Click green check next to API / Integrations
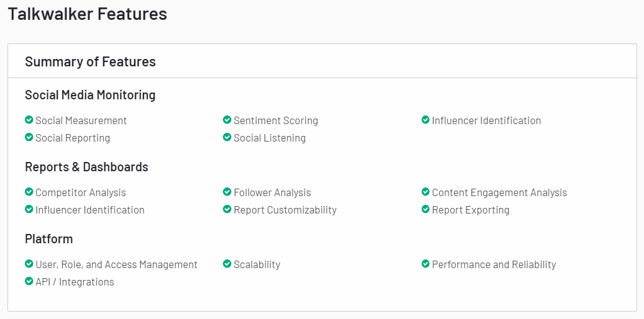The image size is (644, 319). pyautogui.click(x=29, y=281)
